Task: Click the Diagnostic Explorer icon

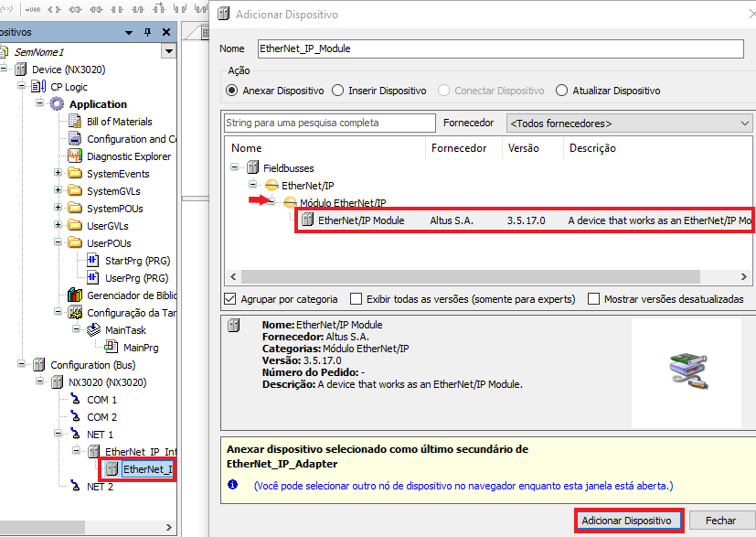Action: (75, 156)
